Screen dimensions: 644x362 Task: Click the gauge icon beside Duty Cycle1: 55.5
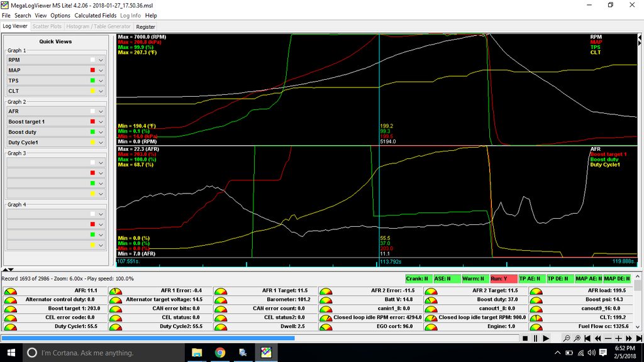tap(10, 327)
